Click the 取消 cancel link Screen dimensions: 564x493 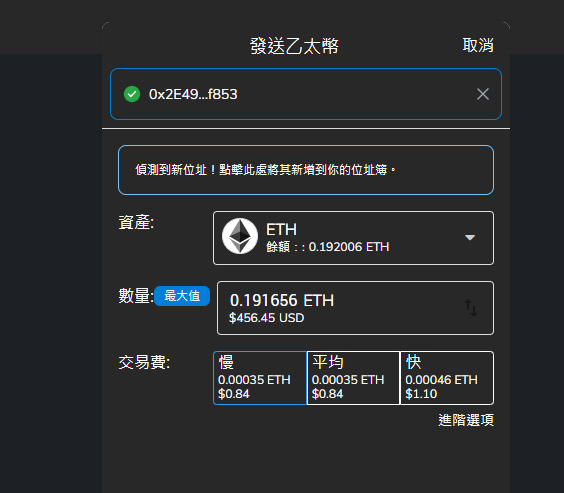click(478, 45)
